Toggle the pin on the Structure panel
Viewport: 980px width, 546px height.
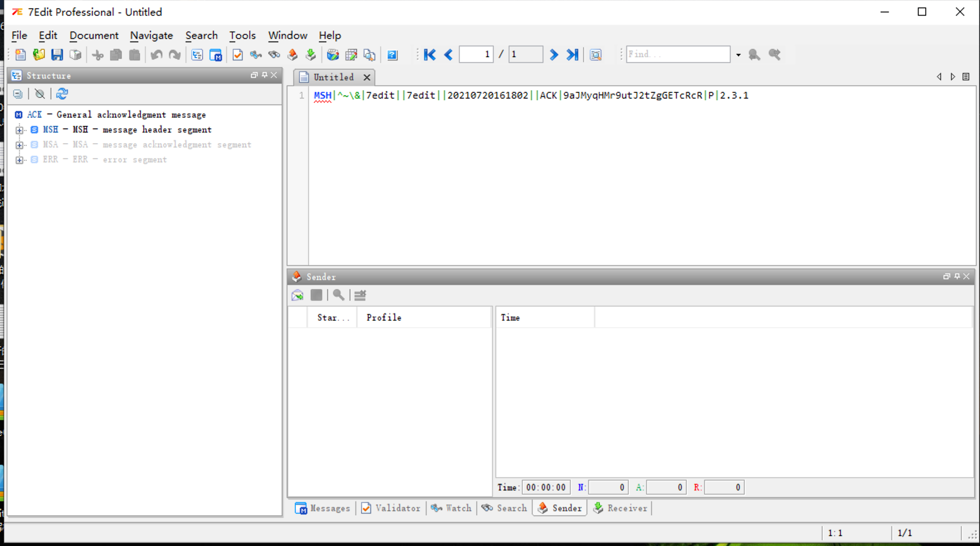click(x=264, y=75)
